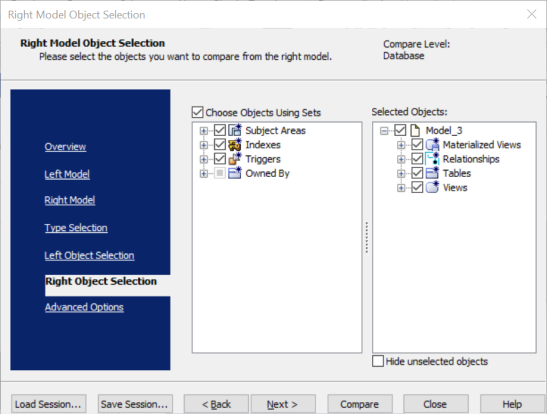Click the splitter between the two panes
This screenshot has height=414, width=547.
click(367, 237)
